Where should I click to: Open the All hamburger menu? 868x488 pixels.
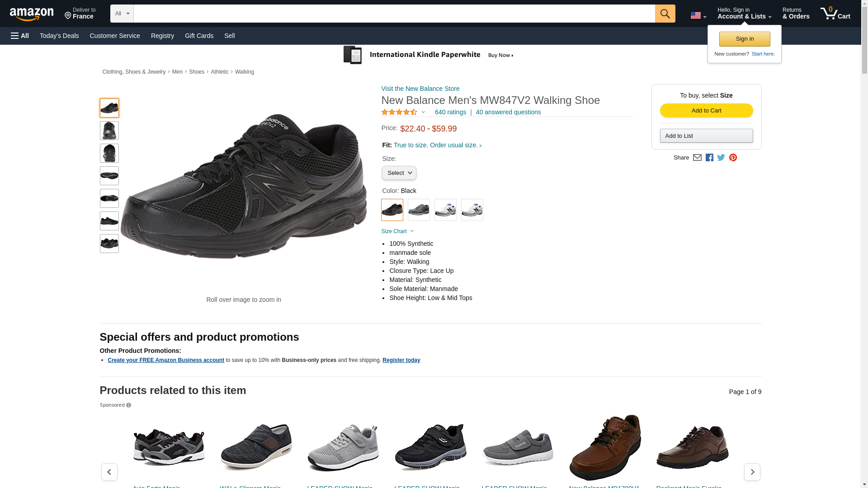(20, 36)
